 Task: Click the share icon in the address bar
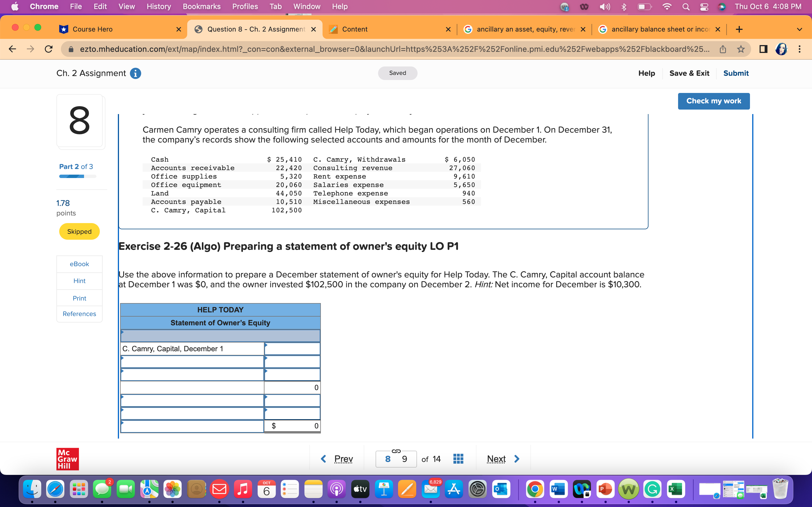(x=723, y=49)
